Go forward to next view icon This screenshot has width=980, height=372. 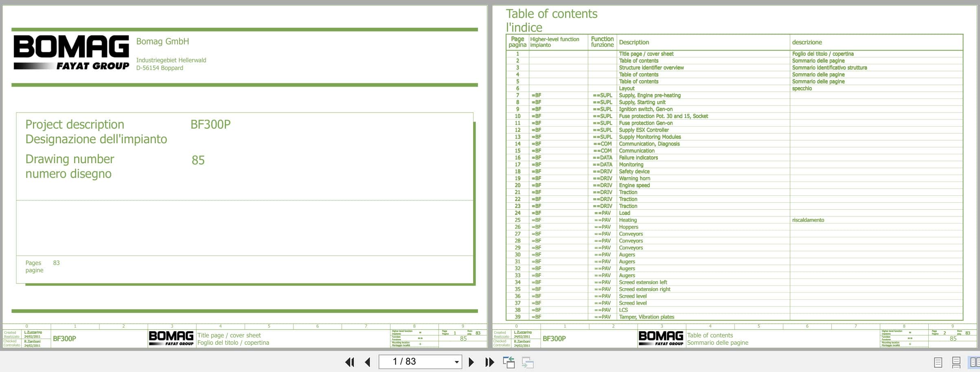pyautogui.click(x=528, y=362)
